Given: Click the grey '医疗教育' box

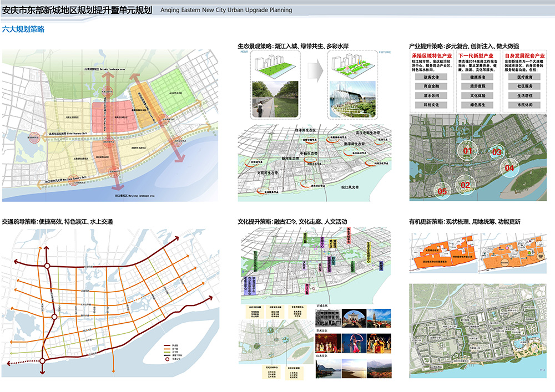Looking at the screenshot, I should coord(524,77).
